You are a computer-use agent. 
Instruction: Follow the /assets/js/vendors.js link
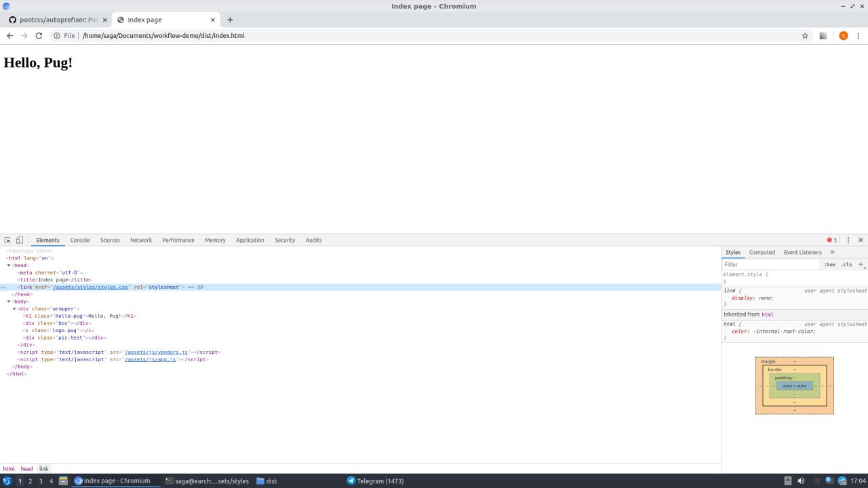pyautogui.click(x=156, y=352)
